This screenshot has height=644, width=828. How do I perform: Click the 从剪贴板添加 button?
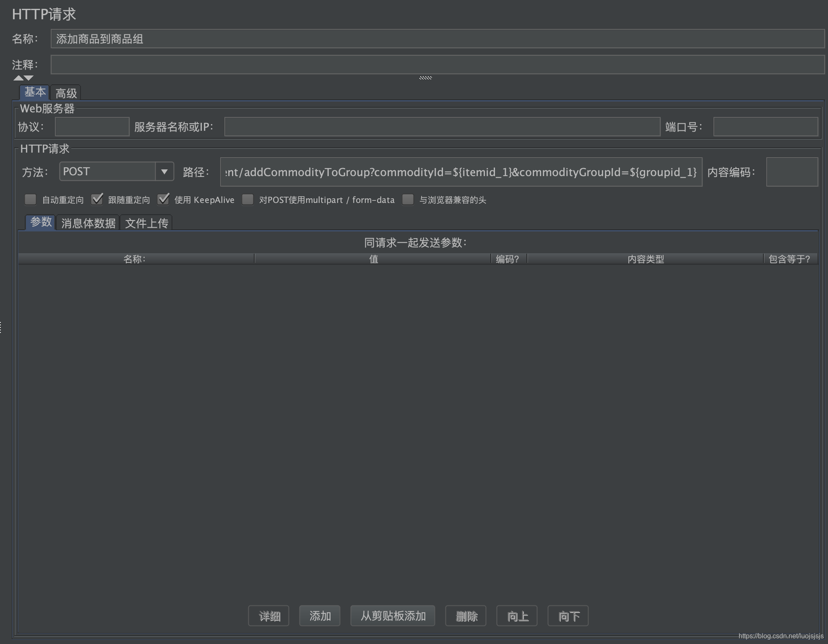click(393, 616)
